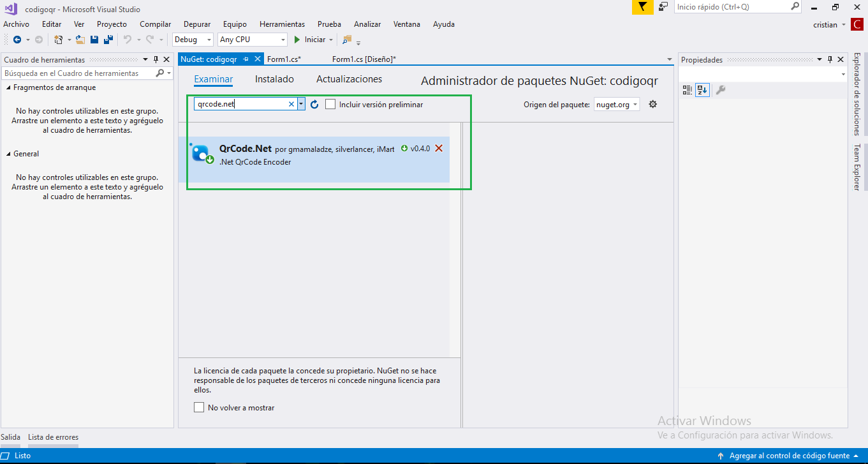The image size is (868, 464).
Task: Open the cristian account dropdown
Action: (x=844, y=25)
